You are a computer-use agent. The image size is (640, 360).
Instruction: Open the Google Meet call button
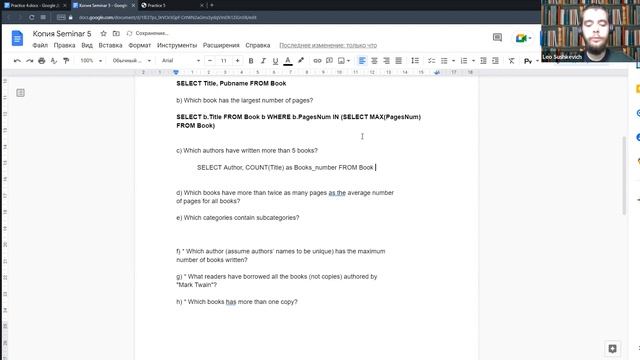[523, 38]
